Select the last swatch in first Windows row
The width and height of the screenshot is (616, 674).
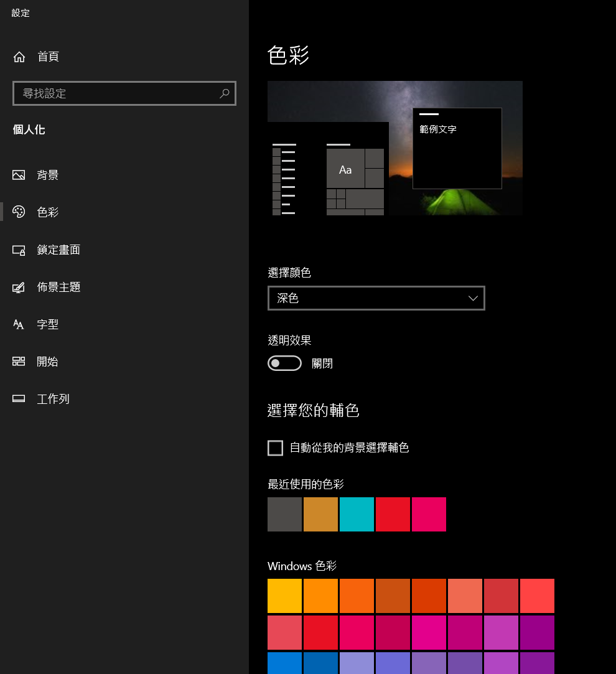(x=538, y=596)
